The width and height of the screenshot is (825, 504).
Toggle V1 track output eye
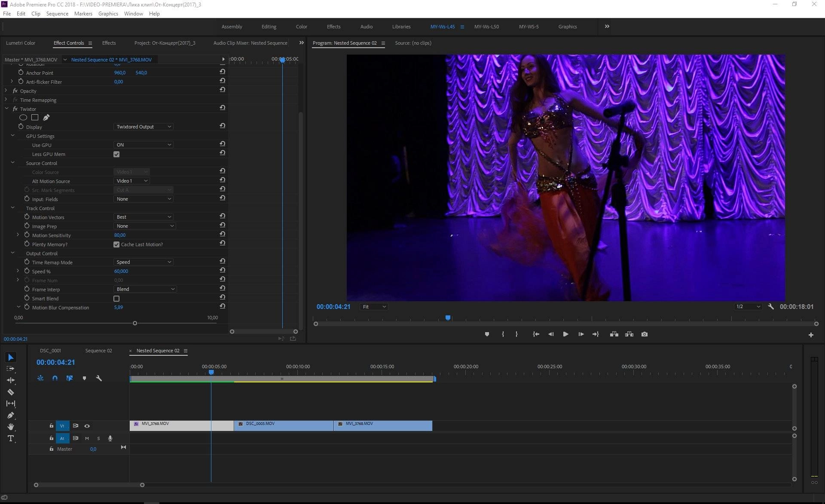pyautogui.click(x=87, y=426)
